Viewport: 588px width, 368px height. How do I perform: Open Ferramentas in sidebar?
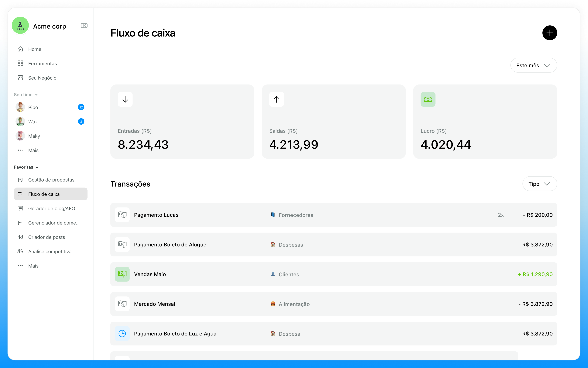click(51, 64)
